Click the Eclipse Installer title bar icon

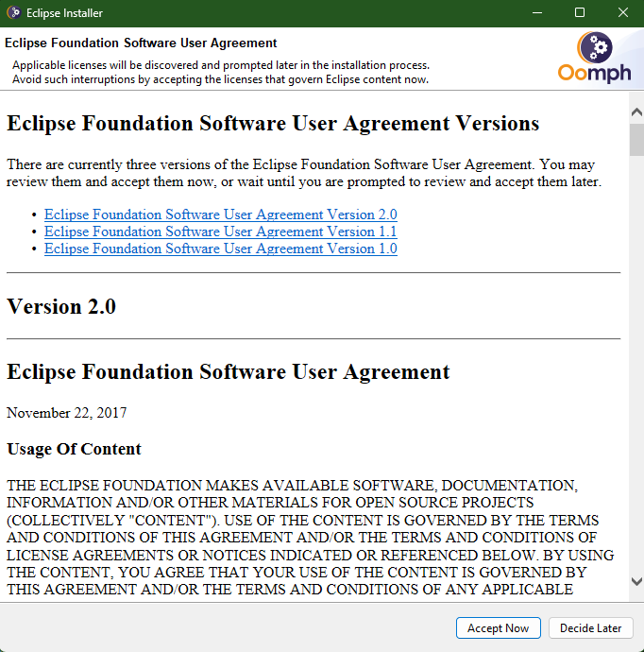pyautogui.click(x=14, y=13)
